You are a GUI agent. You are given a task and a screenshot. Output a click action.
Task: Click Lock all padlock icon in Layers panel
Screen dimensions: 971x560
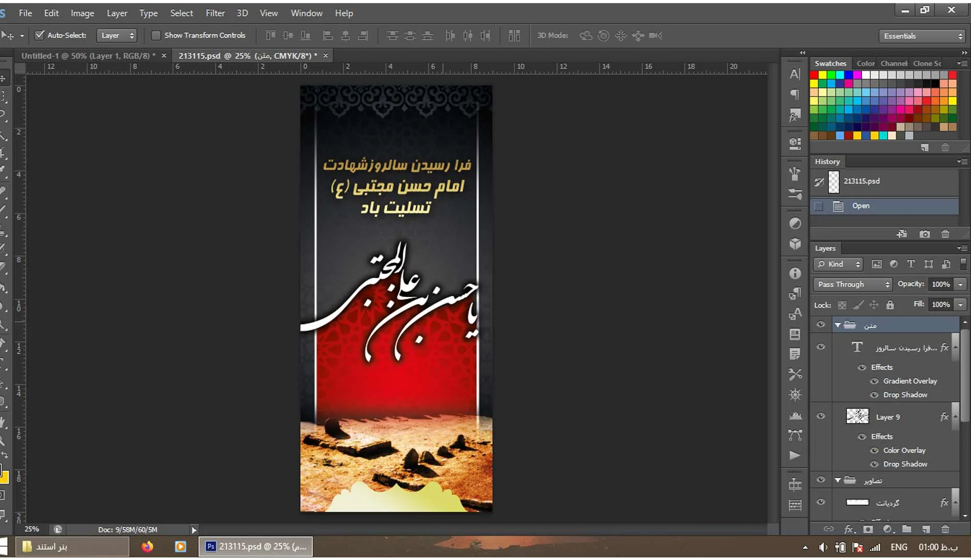pyautogui.click(x=890, y=305)
